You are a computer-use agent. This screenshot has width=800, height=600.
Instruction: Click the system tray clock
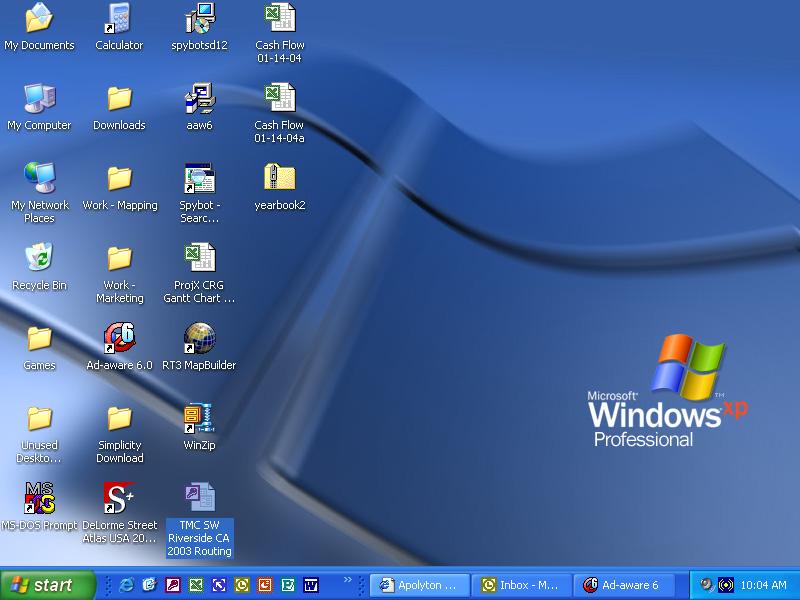[764, 585]
